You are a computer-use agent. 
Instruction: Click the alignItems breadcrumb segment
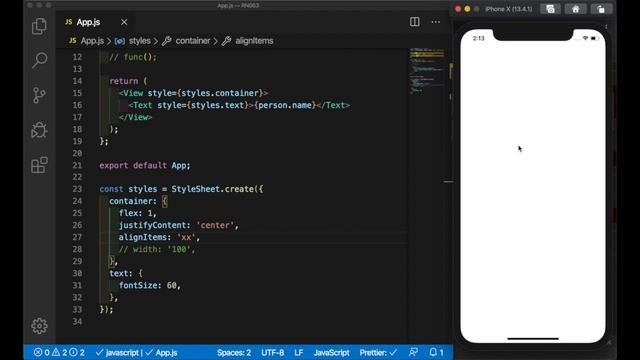(x=254, y=41)
